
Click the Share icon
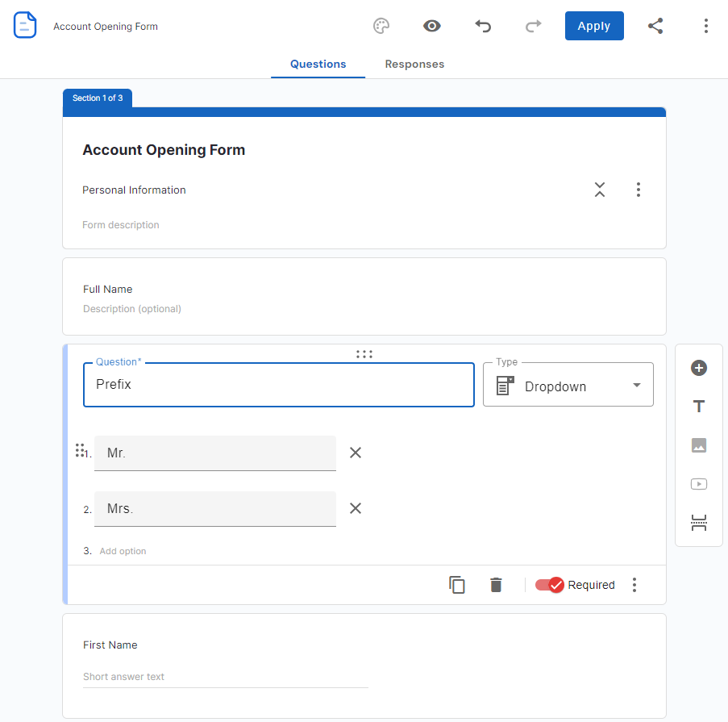point(655,26)
